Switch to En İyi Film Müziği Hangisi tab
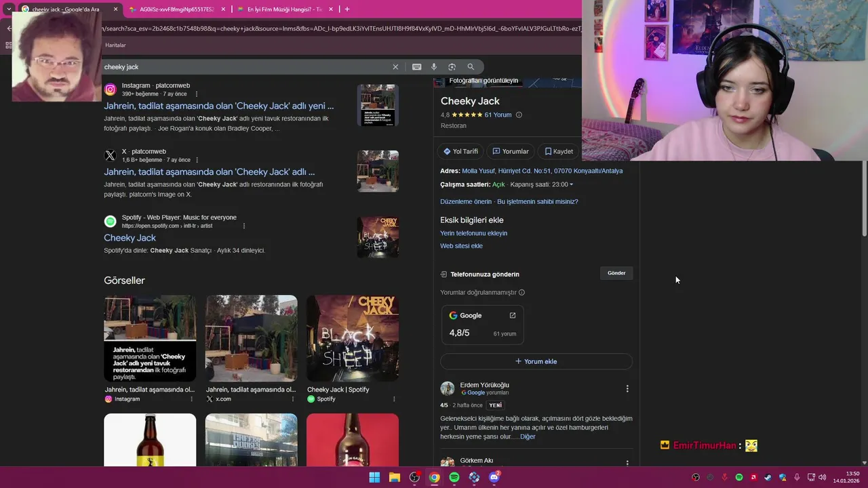The width and height of the screenshot is (868, 488). tap(285, 9)
